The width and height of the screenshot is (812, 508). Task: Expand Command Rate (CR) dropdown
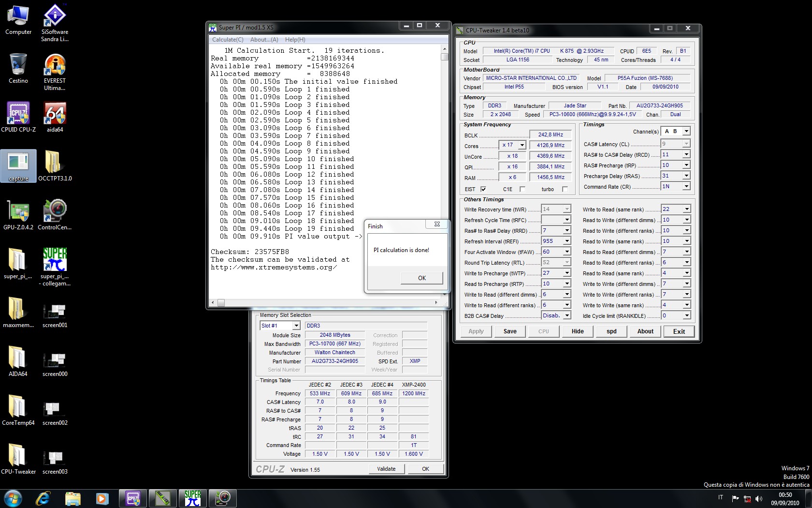point(686,186)
